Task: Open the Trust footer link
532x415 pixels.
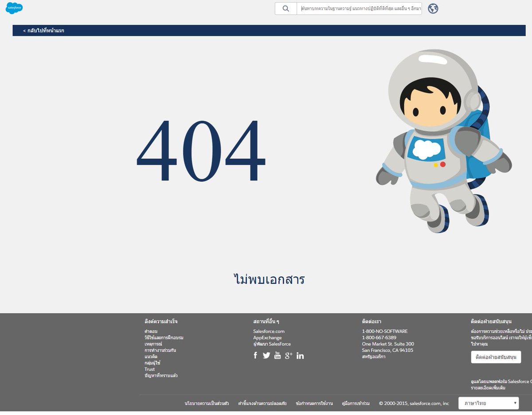Action: tap(149, 369)
